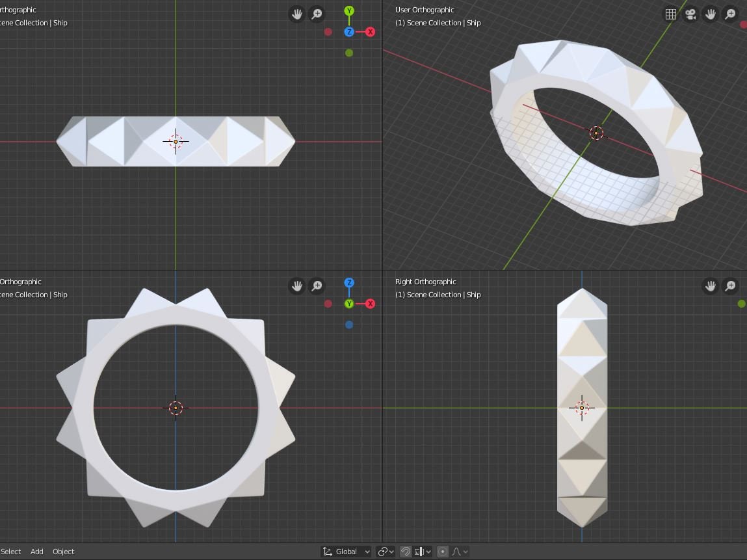
Task: Click the green Y axis gizmo in top-left viewport
Action: [349, 10]
